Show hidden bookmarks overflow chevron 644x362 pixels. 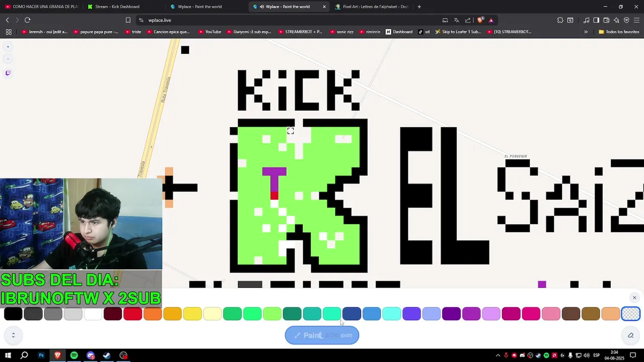pos(586,32)
